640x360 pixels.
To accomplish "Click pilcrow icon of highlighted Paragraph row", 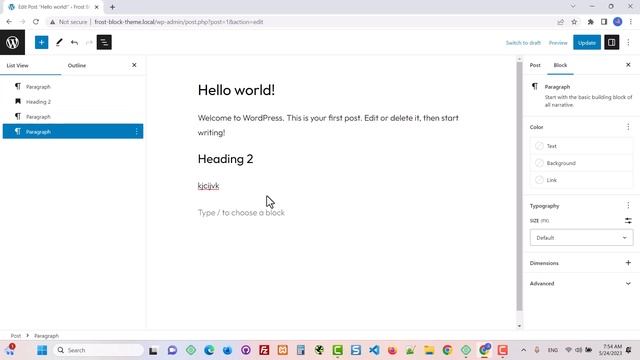I will pyautogui.click(x=18, y=131).
